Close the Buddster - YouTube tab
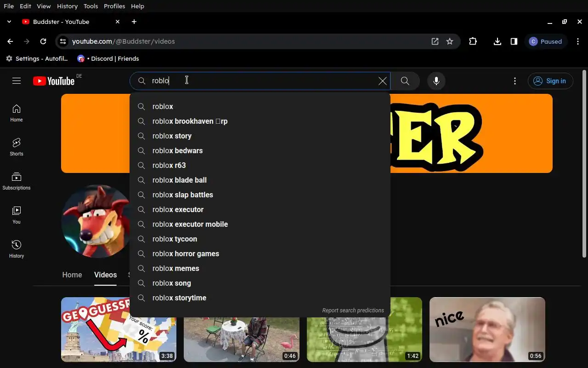 pyautogui.click(x=118, y=22)
